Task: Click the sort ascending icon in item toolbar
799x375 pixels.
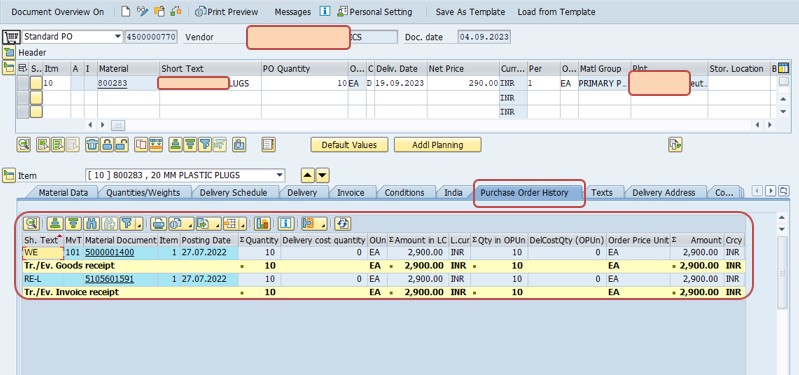Action: [175, 145]
